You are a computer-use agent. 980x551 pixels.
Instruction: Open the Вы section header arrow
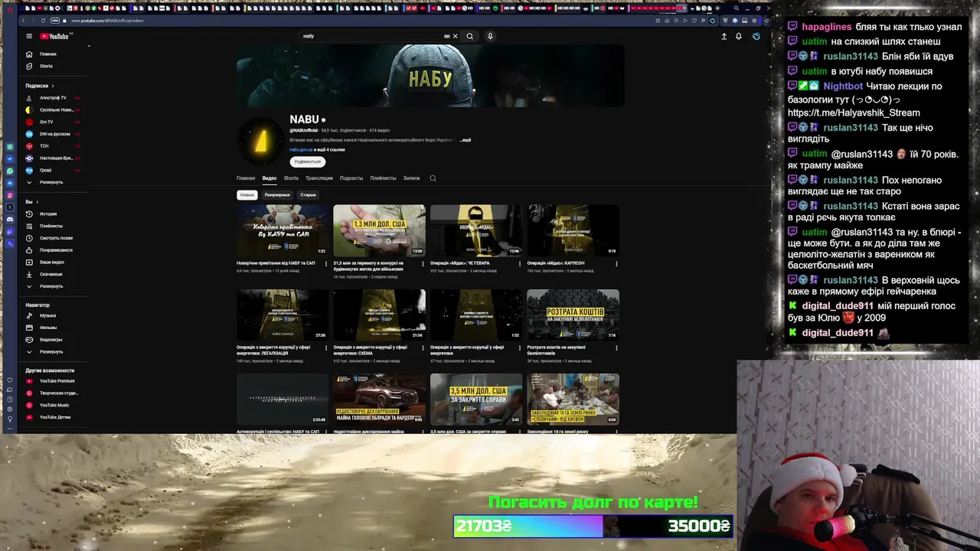[x=38, y=202]
